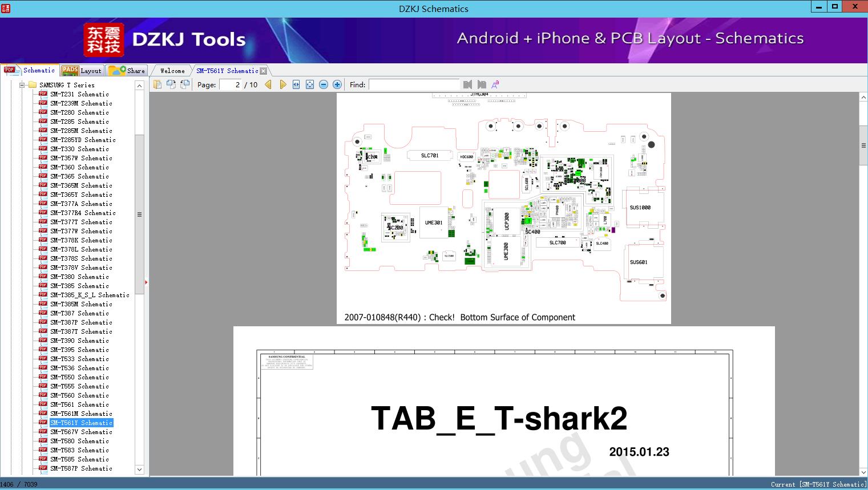Open SM-T387P Schematic
This screenshot has height=490, width=868.
pos(81,322)
